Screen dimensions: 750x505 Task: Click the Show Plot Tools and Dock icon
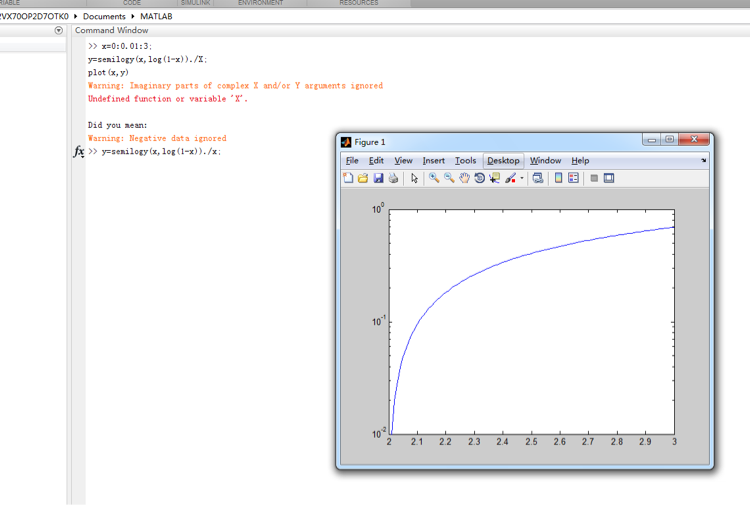pos(609,178)
